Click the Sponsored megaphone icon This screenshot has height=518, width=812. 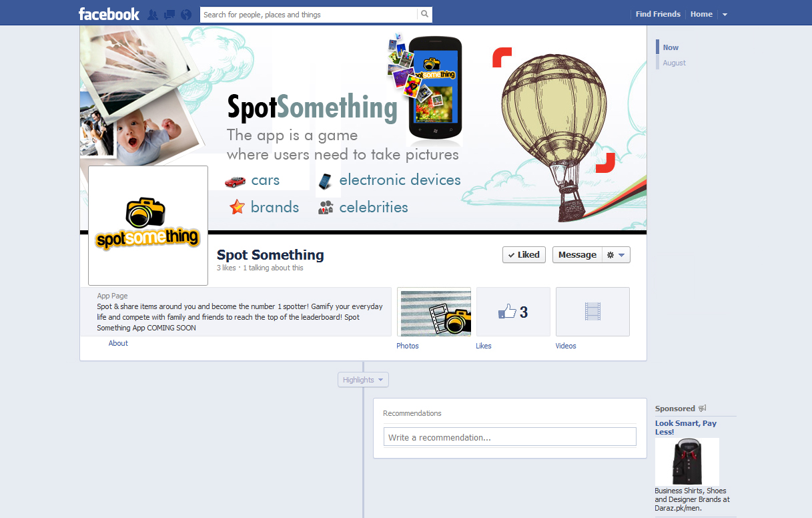pyautogui.click(x=702, y=409)
